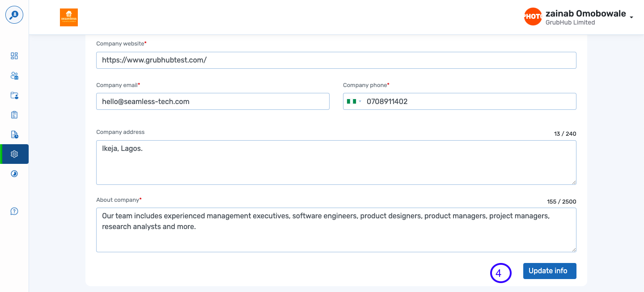Screen dimensions: 644x292
Task: Open the dashboard grid icon in sidebar
Action: point(14,56)
